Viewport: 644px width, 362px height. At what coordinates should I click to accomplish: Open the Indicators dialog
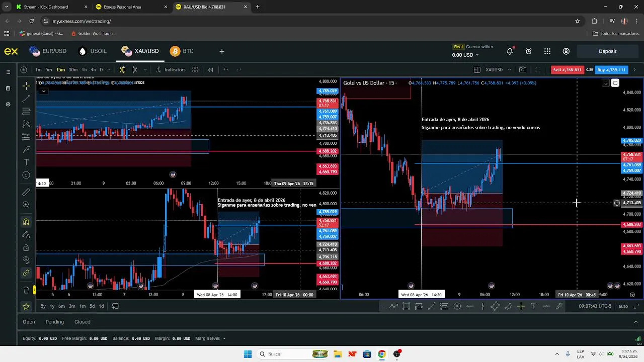(171, 70)
